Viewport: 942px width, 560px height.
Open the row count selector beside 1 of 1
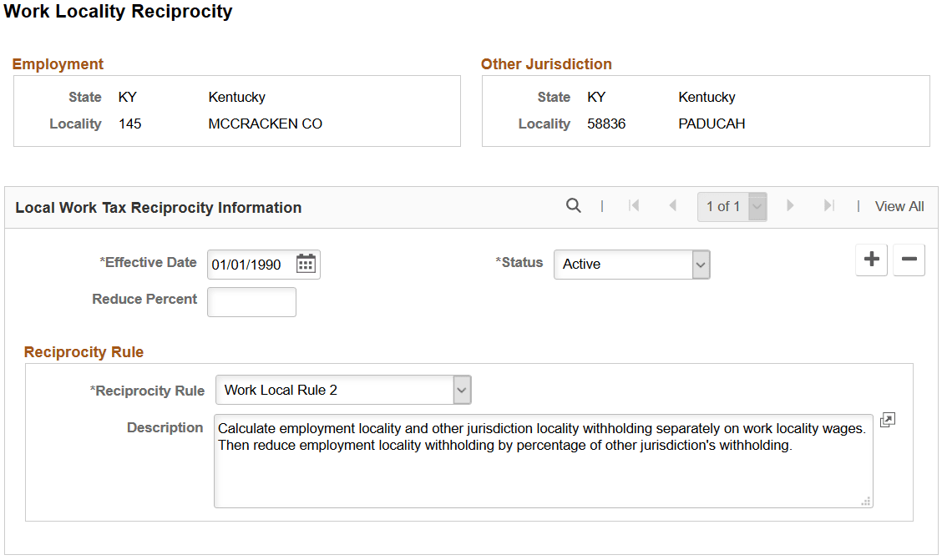tap(757, 205)
